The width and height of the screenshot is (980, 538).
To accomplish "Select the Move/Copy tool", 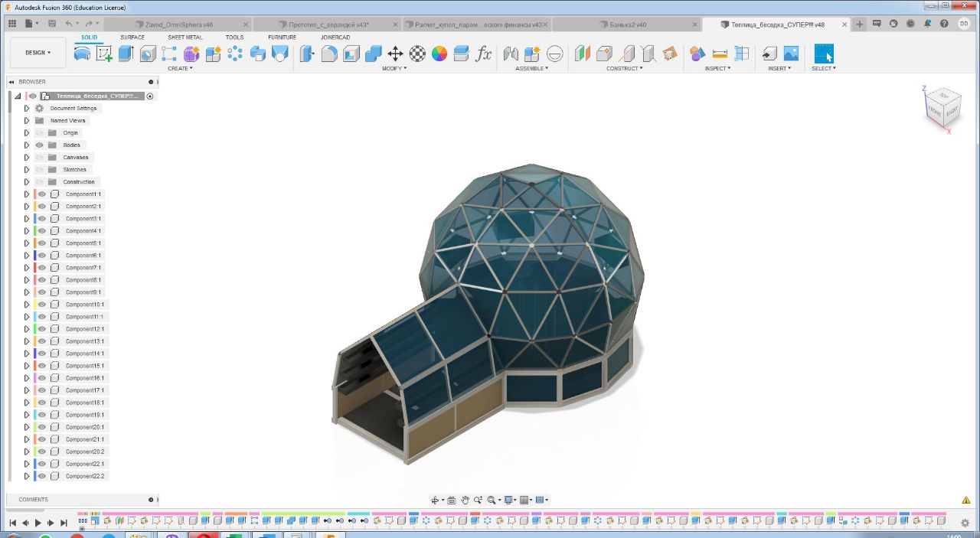I will (395, 54).
